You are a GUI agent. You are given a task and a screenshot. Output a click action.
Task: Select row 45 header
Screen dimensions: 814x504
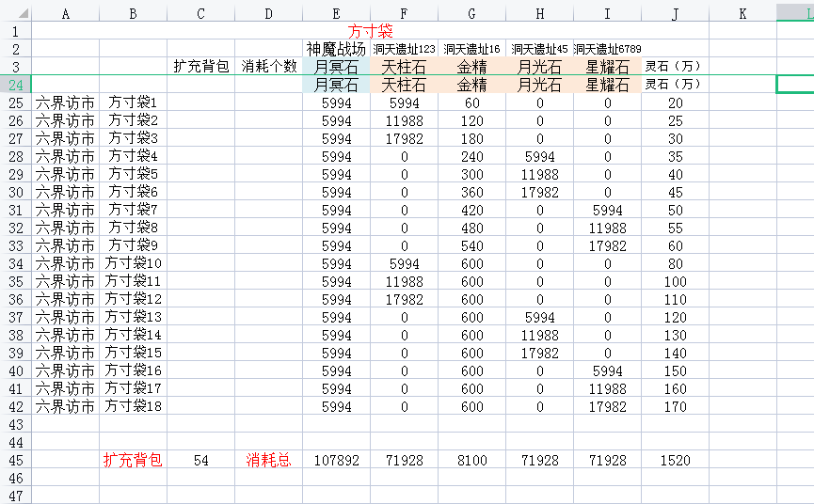click(x=16, y=460)
